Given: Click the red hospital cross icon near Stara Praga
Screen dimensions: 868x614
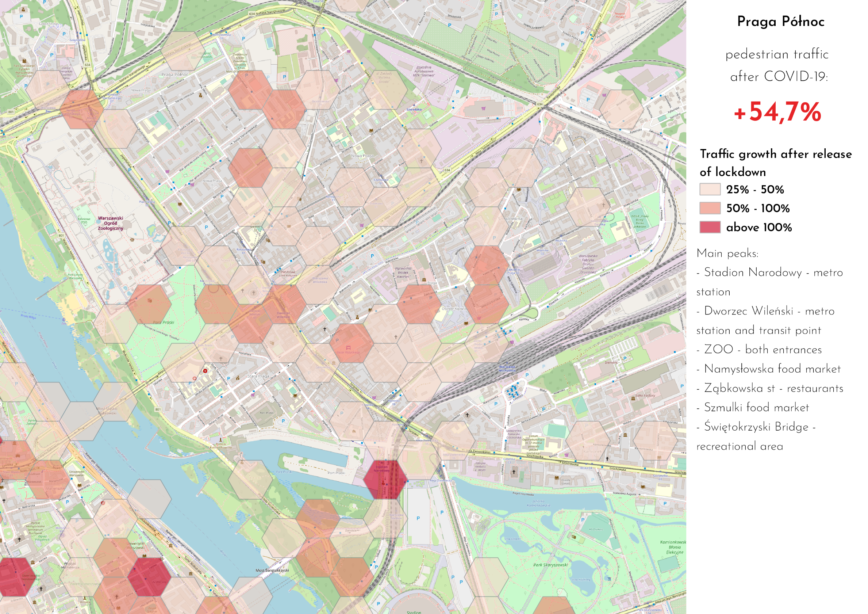Looking at the screenshot, I should point(205,371).
